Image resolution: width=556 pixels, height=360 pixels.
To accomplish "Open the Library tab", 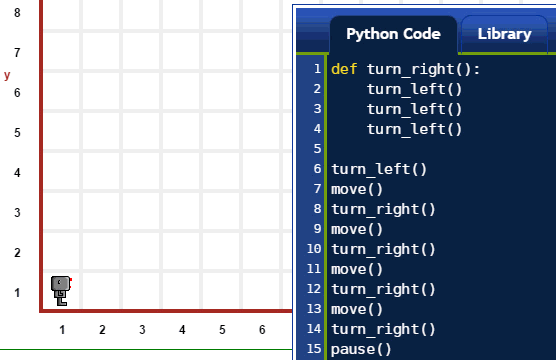I will [x=504, y=34].
